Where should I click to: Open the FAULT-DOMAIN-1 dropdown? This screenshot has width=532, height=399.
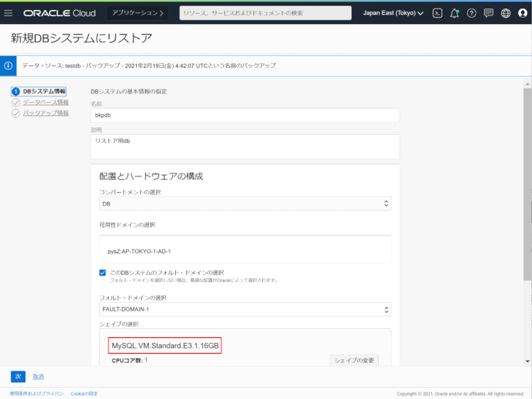[245, 309]
